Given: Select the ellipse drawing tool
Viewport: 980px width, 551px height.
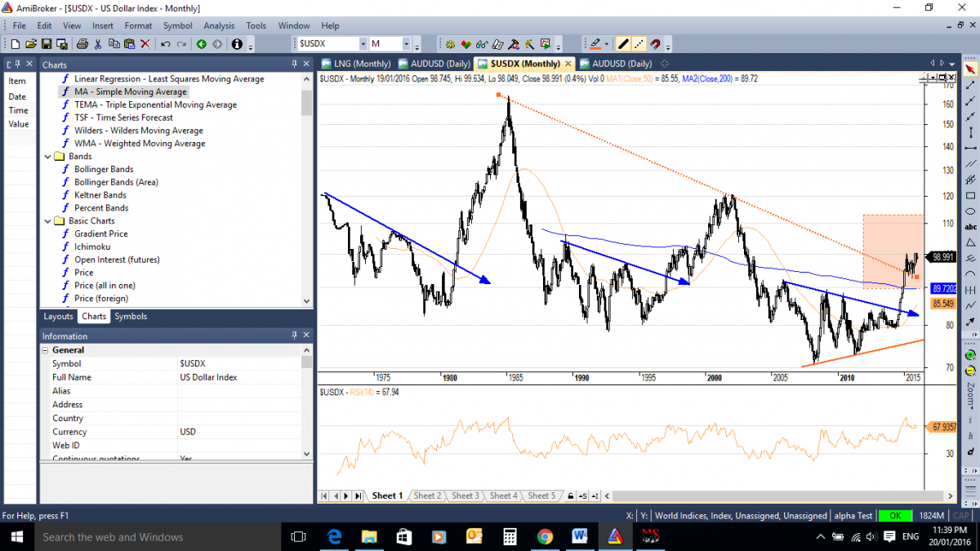Looking at the screenshot, I should tap(970, 211).
